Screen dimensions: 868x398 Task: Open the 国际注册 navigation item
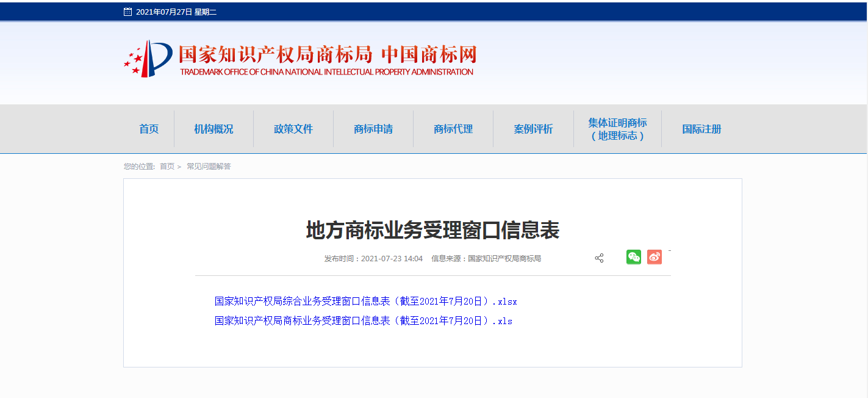click(701, 129)
